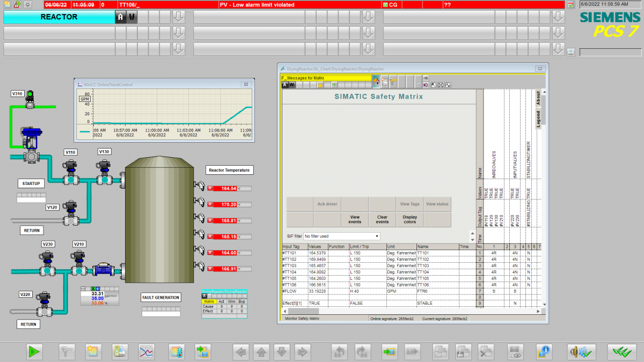The image size is (644, 362).
Task: Select the #TT101 input tag row
Action: coord(378,253)
